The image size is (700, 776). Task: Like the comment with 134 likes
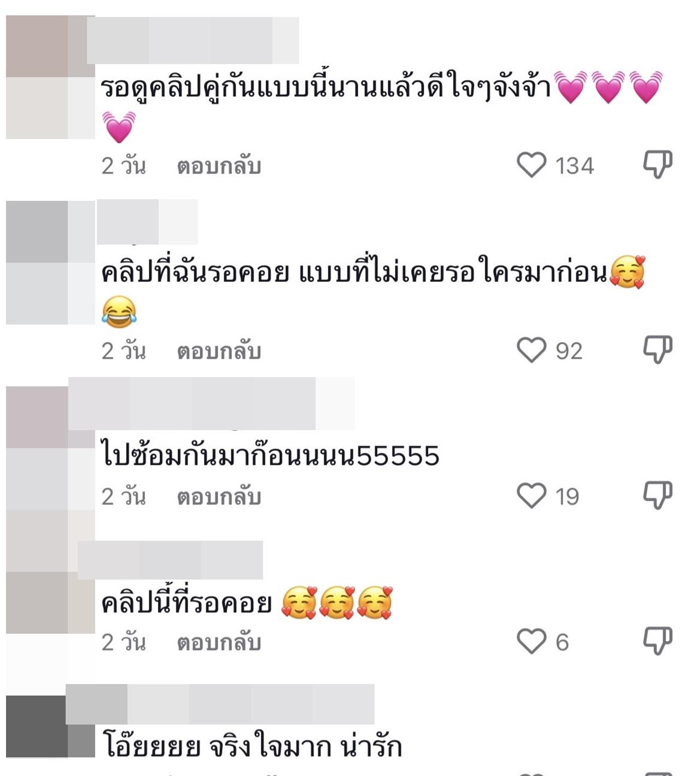pyautogui.click(x=532, y=165)
